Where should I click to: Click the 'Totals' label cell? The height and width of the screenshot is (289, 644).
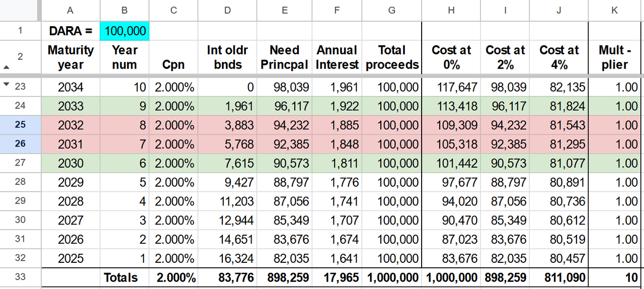[x=125, y=277]
